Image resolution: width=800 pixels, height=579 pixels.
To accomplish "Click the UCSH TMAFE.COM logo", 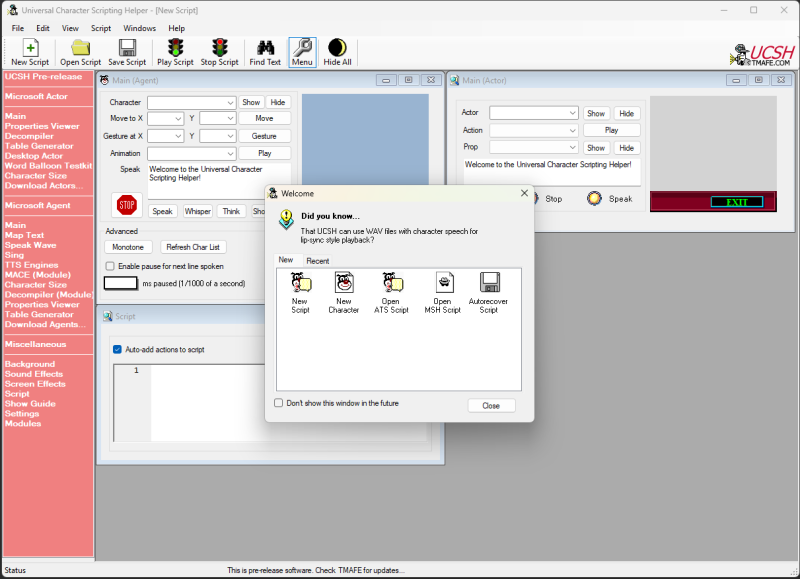I will point(762,55).
